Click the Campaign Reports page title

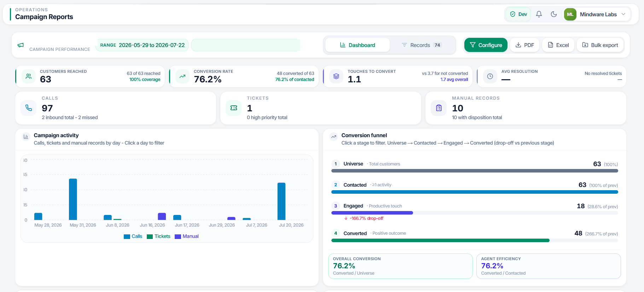(44, 17)
